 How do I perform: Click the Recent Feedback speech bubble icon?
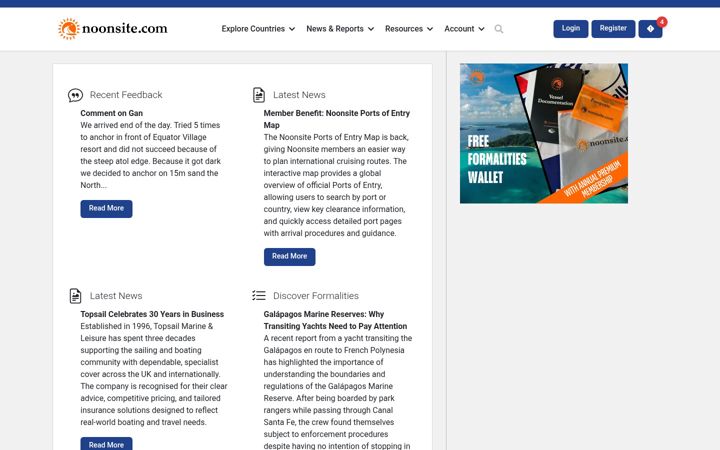click(75, 95)
